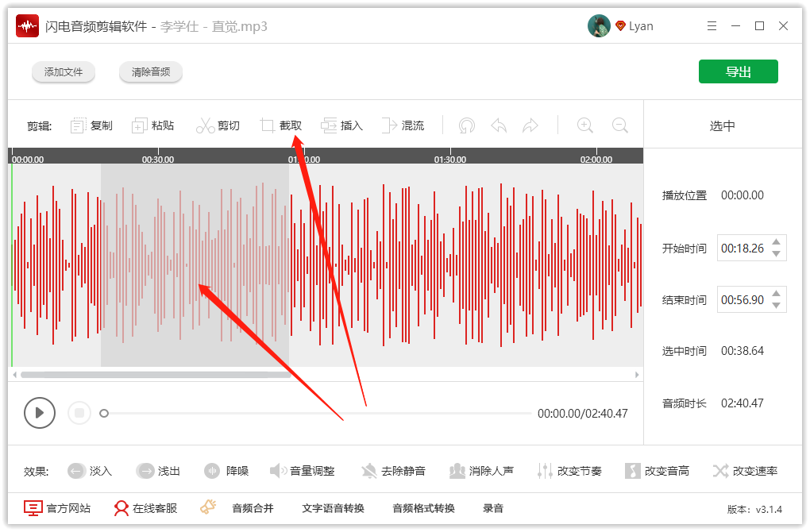Zoom in on the waveform
810x532 pixels.
coord(584,125)
